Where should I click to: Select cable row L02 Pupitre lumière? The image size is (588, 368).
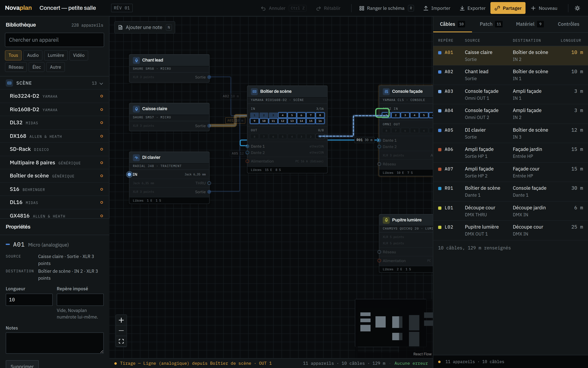click(510, 230)
